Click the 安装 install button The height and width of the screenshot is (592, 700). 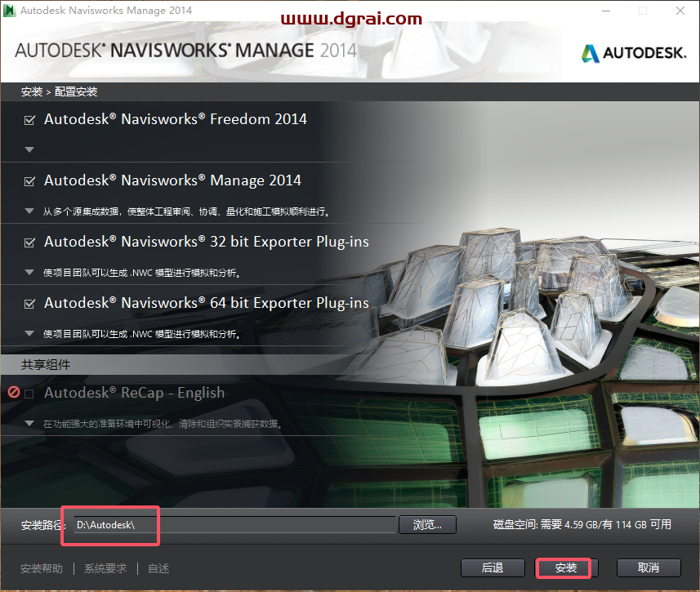coord(565,568)
